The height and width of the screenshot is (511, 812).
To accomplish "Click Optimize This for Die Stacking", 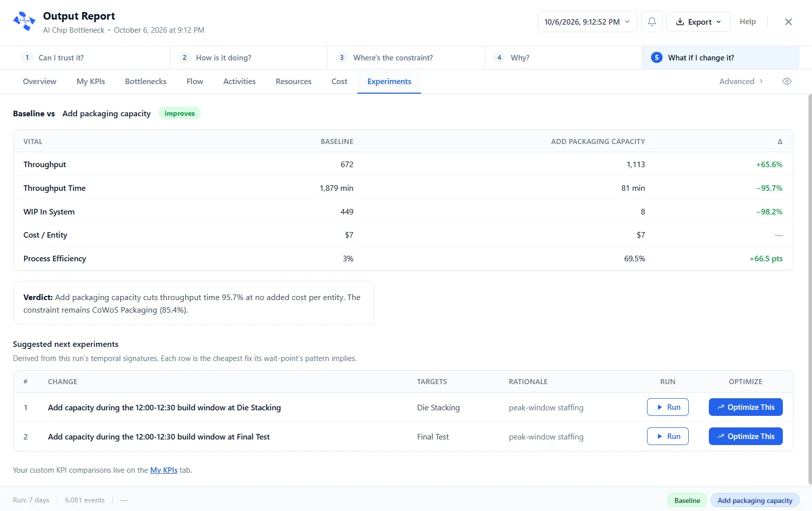I will (746, 407).
